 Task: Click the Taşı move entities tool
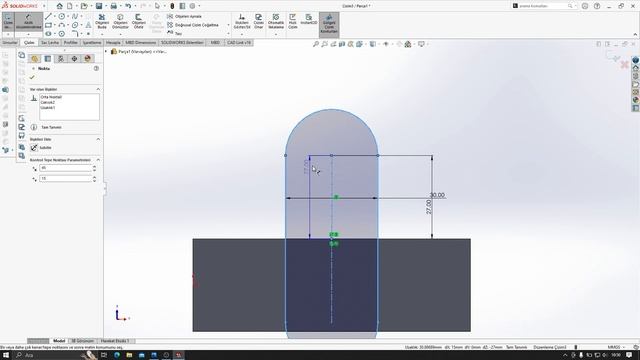point(175,33)
